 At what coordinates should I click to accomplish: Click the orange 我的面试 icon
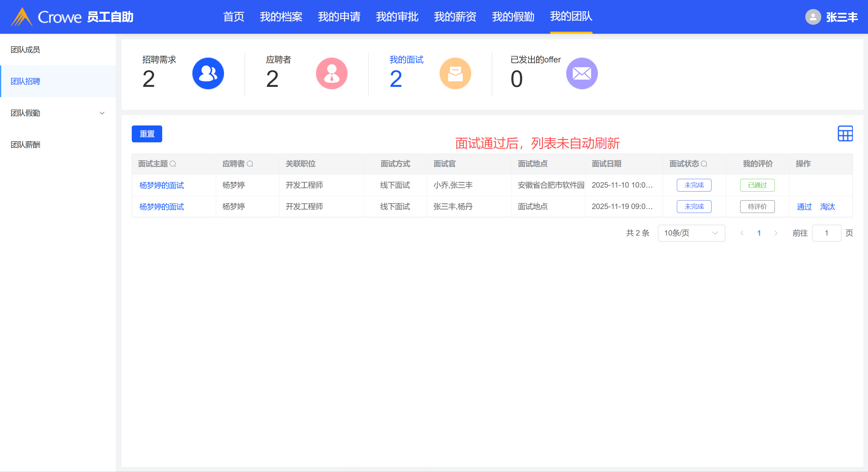click(x=455, y=74)
